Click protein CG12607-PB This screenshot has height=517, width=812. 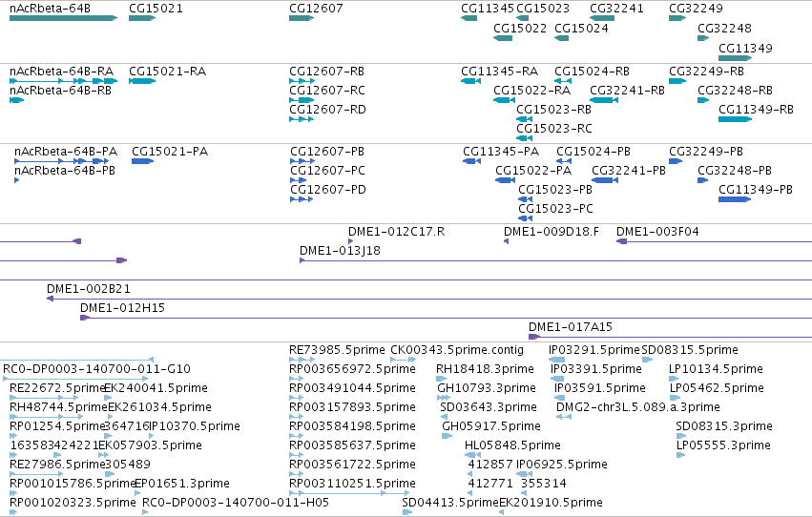click(x=302, y=161)
